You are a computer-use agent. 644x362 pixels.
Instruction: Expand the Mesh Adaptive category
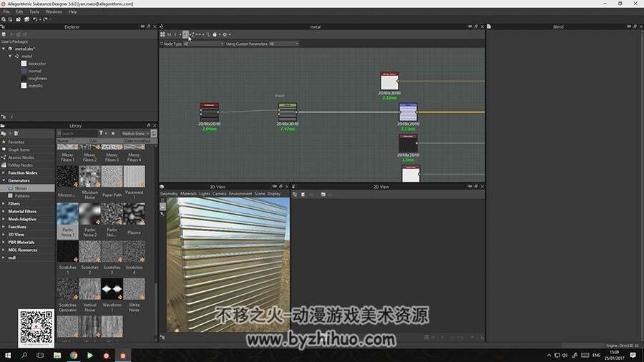click(x=4, y=219)
